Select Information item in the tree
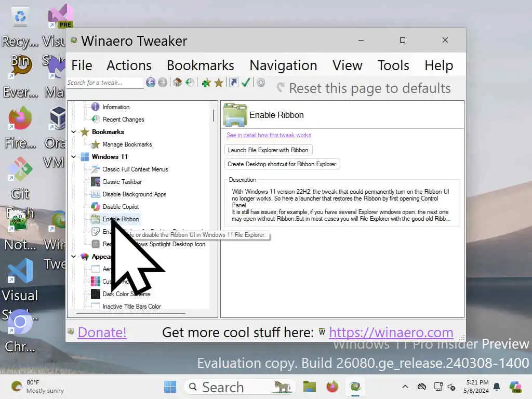 point(116,107)
